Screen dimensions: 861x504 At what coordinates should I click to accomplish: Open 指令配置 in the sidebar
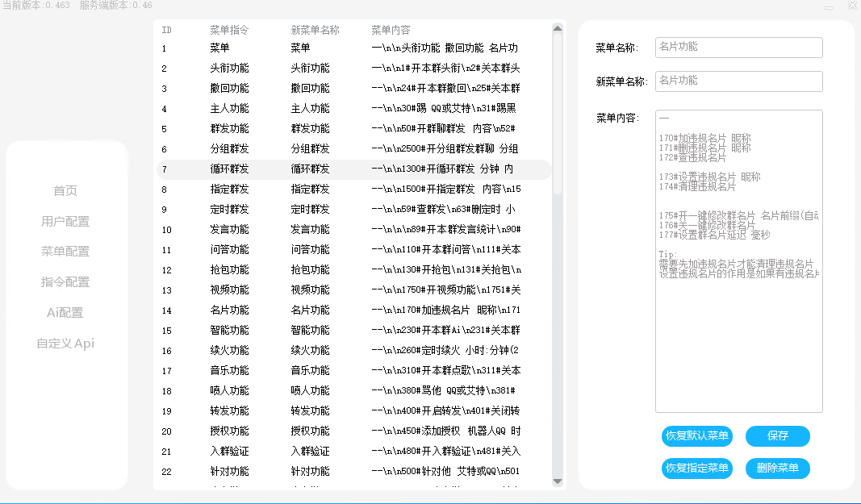65,282
